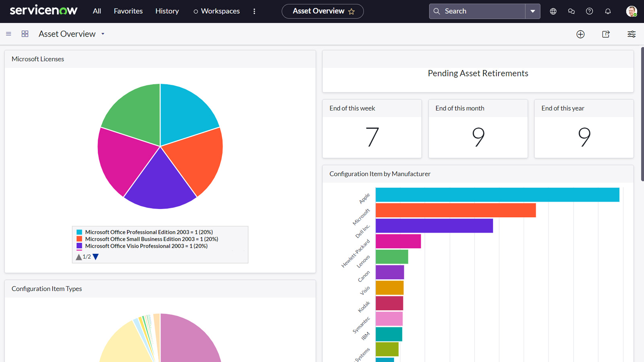Expand the search scope dropdown arrow
Viewport: 644px width, 362px height.
(533, 11)
